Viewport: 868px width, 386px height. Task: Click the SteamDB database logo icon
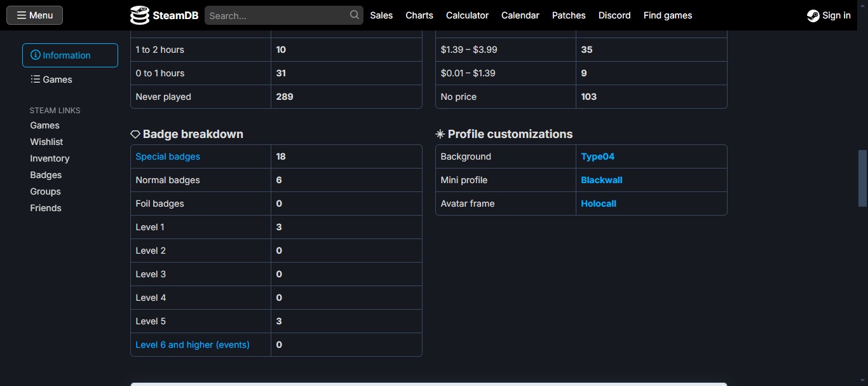point(139,15)
